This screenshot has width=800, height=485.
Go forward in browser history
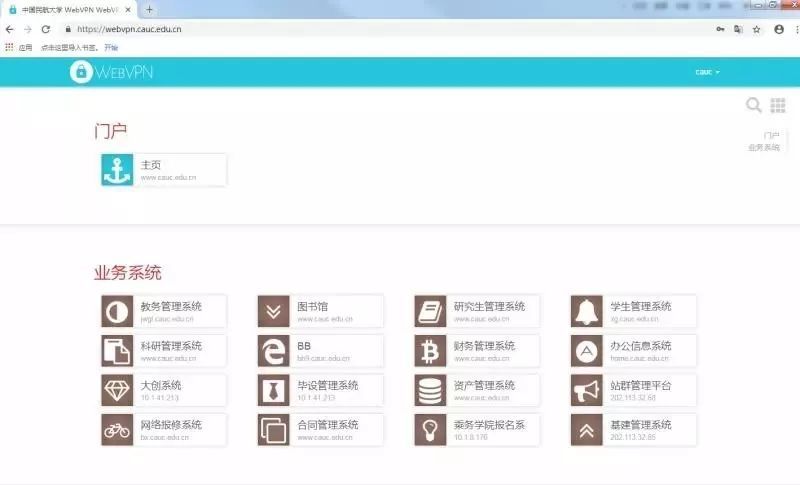pos(28,30)
